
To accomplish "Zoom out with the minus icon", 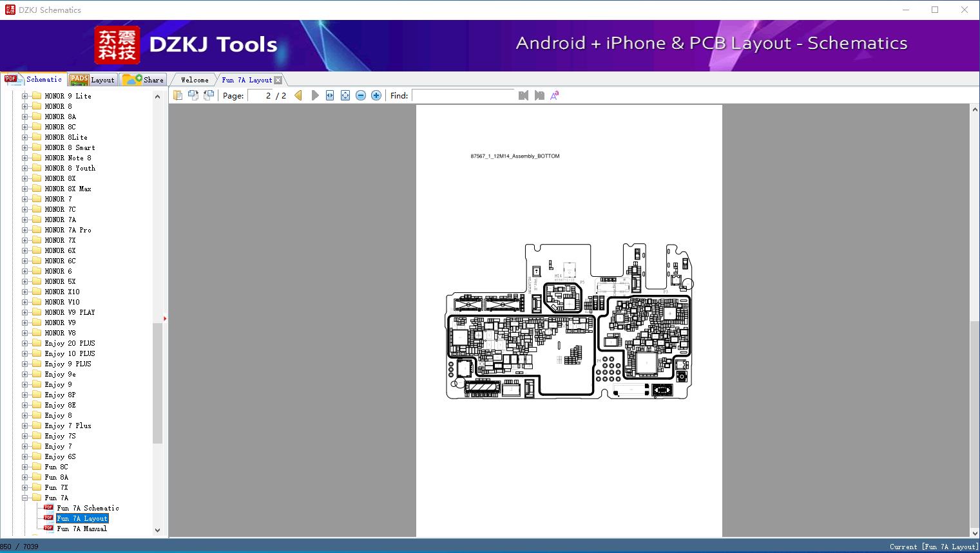I will pyautogui.click(x=361, y=95).
